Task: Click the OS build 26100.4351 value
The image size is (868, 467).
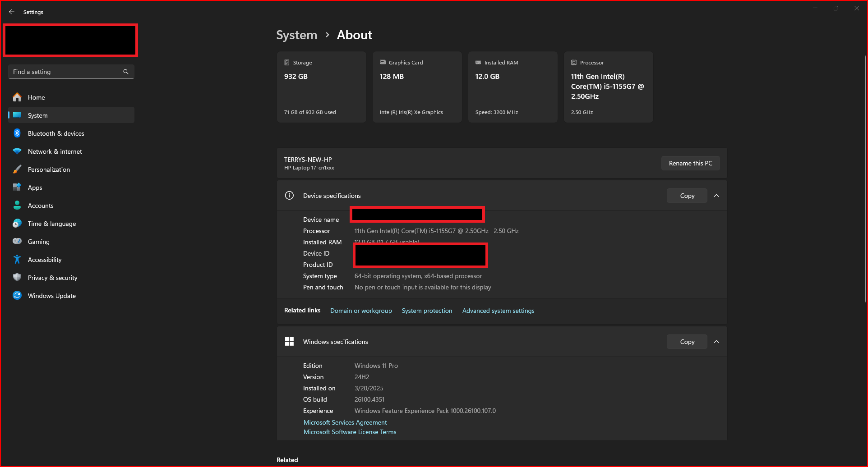Action: tap(369, 399)
